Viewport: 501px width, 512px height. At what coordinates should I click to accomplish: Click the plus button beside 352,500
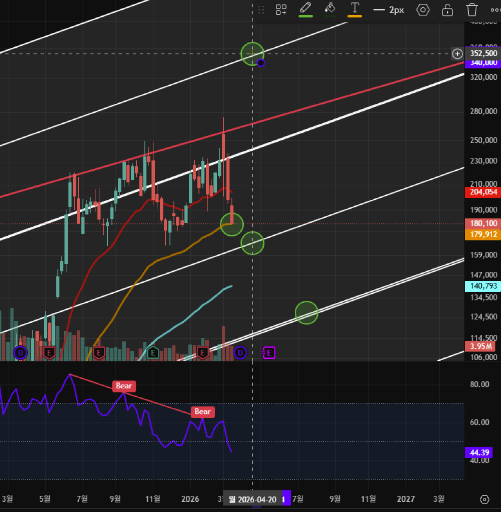pyautogui.click(x=457, y=53)
